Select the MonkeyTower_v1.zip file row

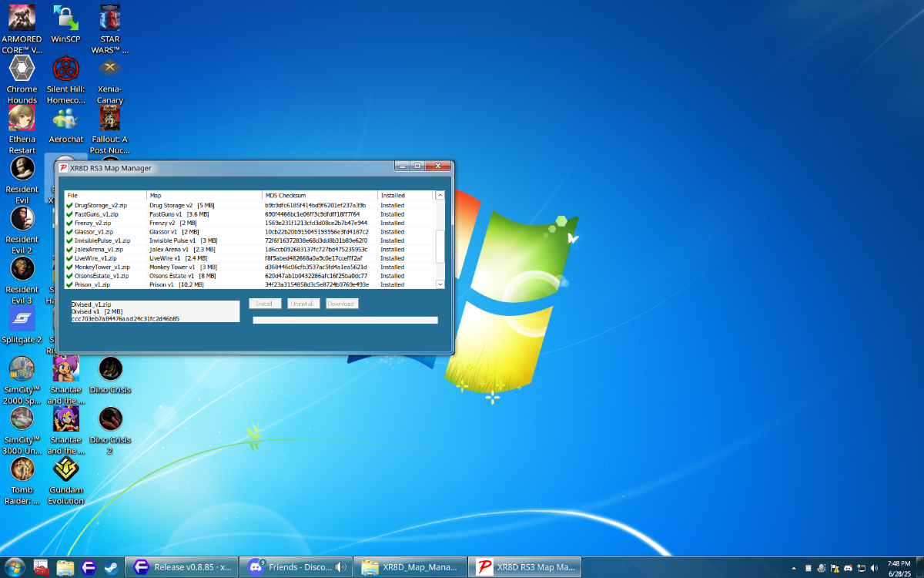click(250, 267)
